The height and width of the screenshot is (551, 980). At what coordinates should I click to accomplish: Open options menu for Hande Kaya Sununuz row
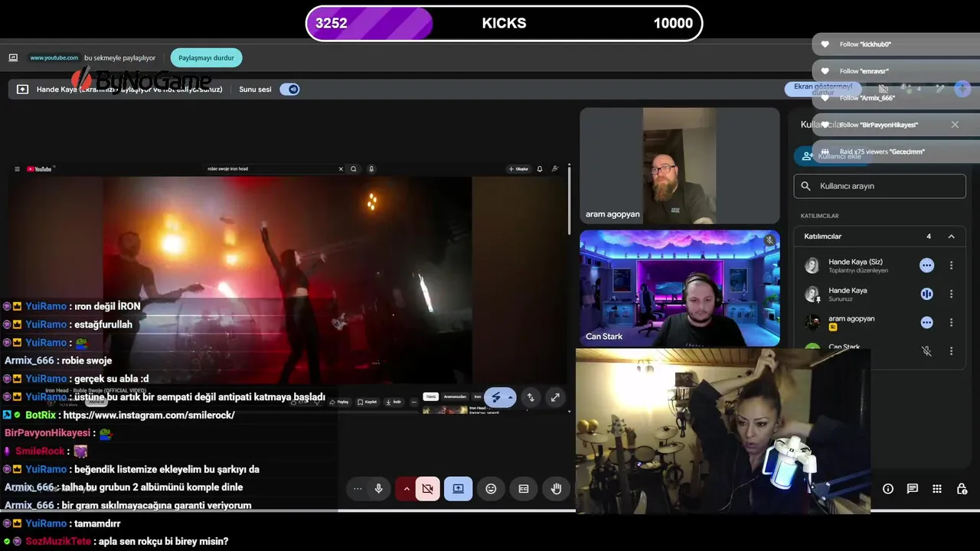(x=952, y=294)
